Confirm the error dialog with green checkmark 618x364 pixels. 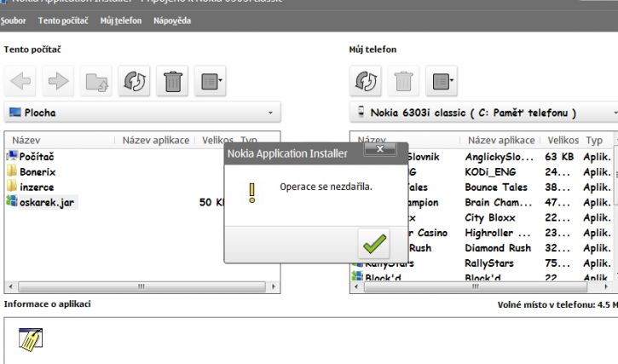[x=374, y=243]
